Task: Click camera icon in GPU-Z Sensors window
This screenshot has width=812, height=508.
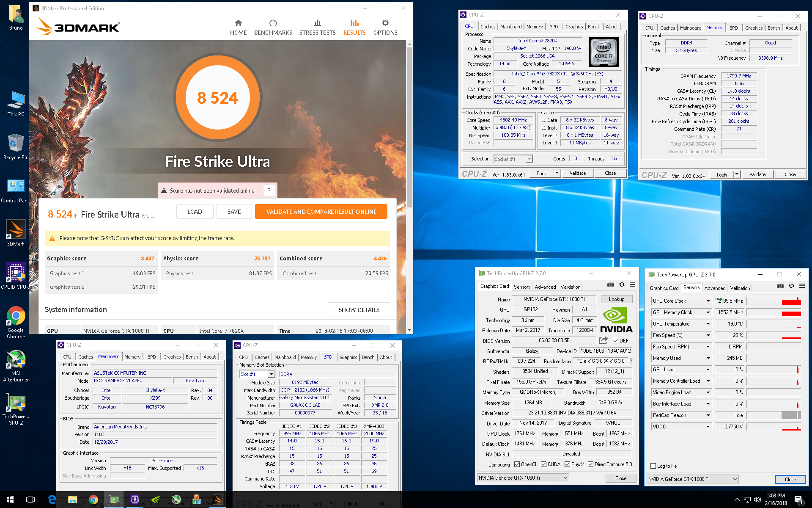Action: pyautogui.click(x=780, y=286)
